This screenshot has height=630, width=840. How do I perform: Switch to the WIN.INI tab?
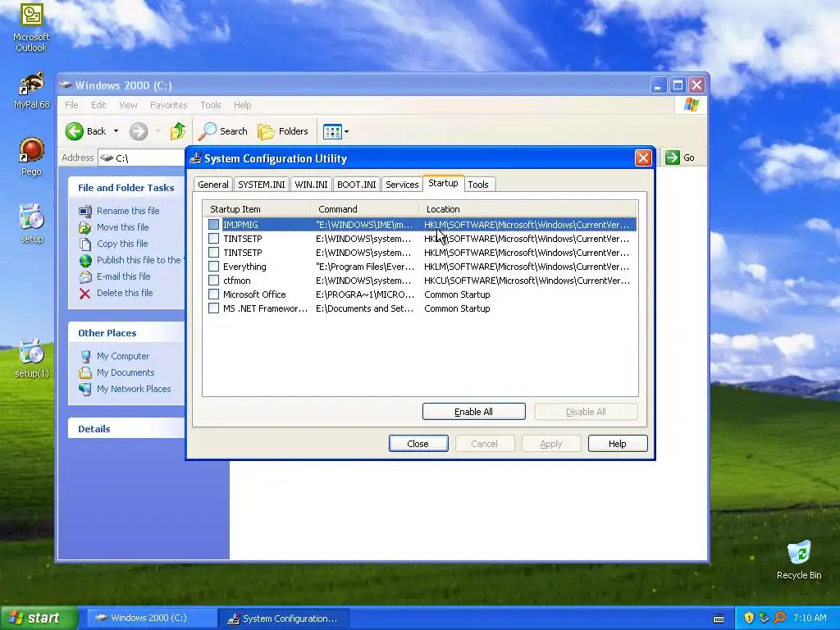click(311, 185)
